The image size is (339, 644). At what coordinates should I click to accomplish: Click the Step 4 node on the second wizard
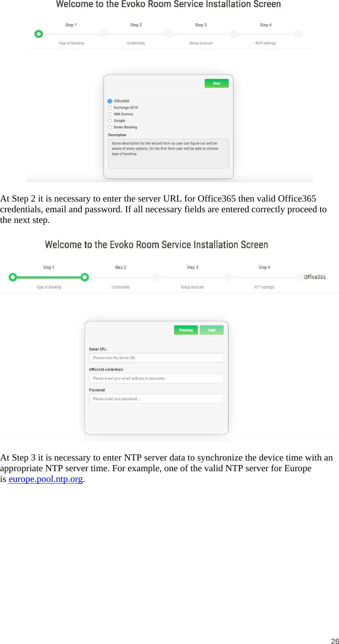coord(228,277)
